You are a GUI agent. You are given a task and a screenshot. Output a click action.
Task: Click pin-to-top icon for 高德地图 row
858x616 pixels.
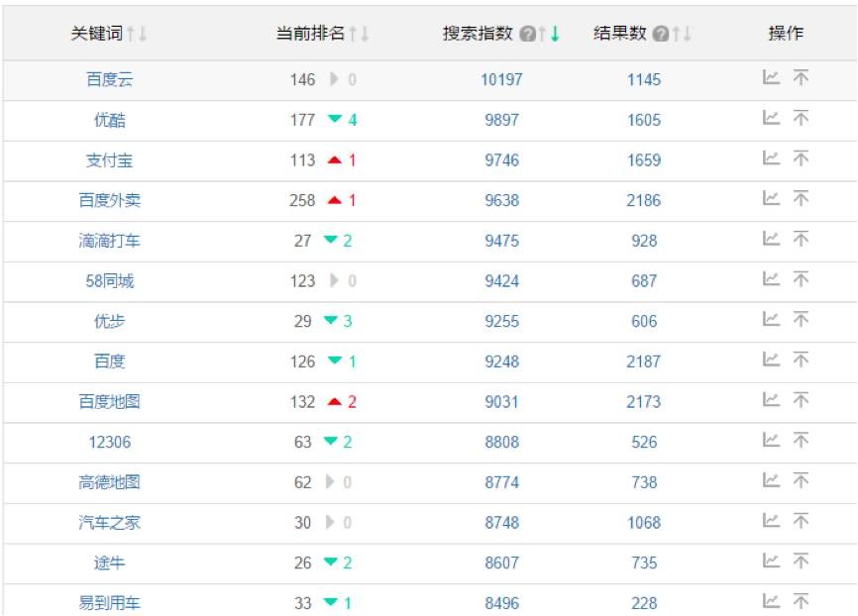point(801,480)
